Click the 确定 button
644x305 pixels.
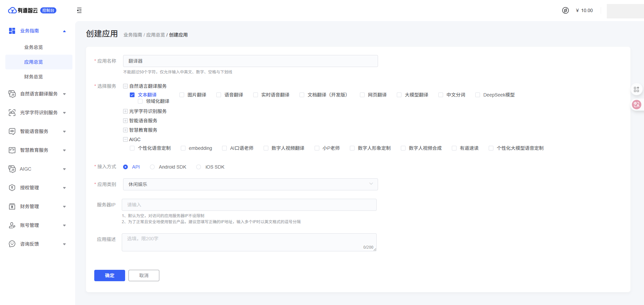[x=110, y=276]
